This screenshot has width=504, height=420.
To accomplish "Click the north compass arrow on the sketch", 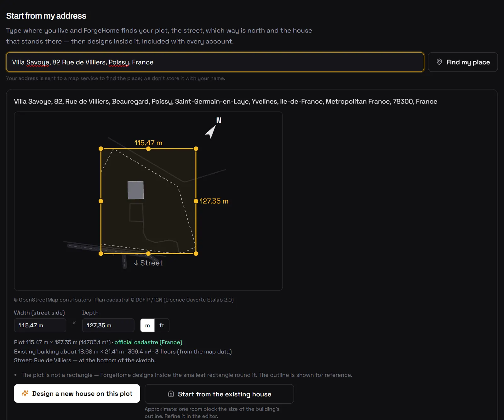I will point(211,131).
